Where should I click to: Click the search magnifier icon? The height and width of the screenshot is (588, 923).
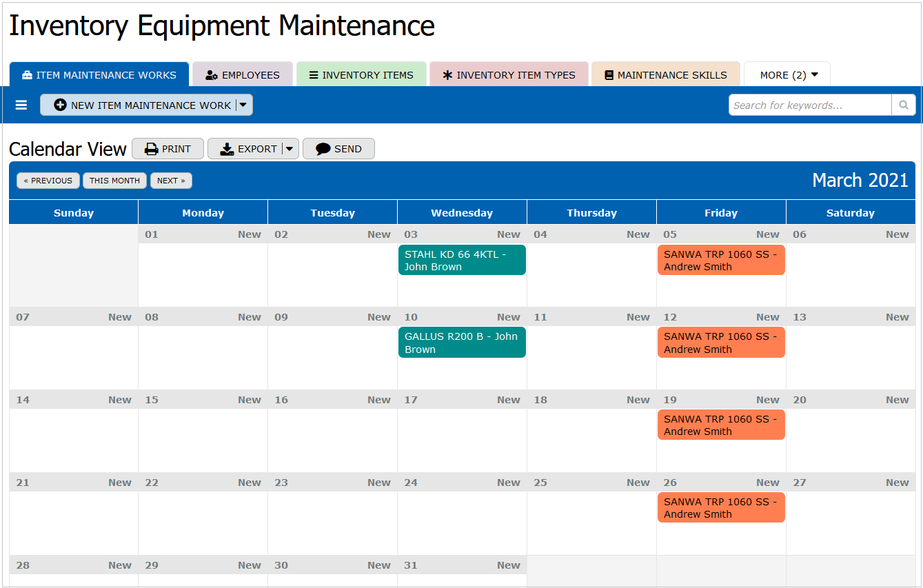pyautogui.click(x=903, y=105)
